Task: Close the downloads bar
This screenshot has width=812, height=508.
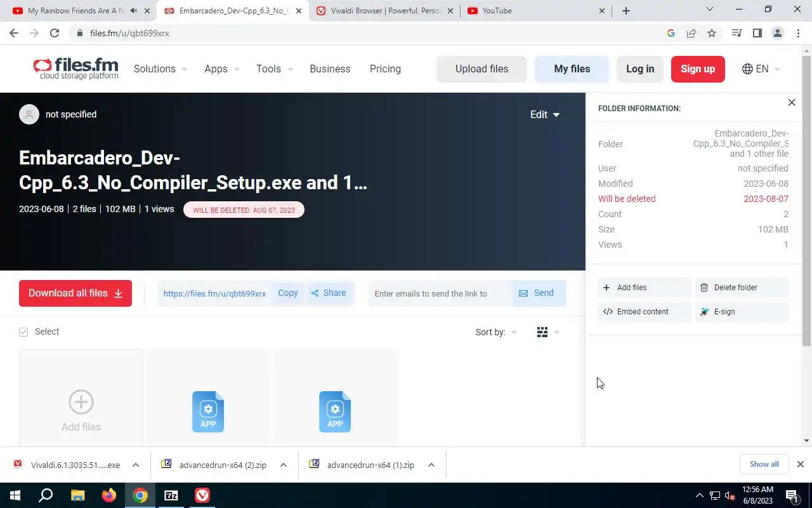Action: point(801,464)
